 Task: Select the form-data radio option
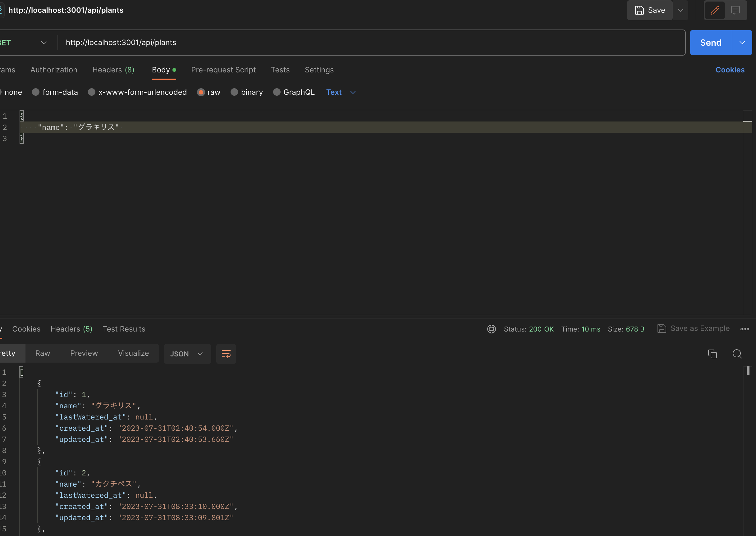[36, 92]
